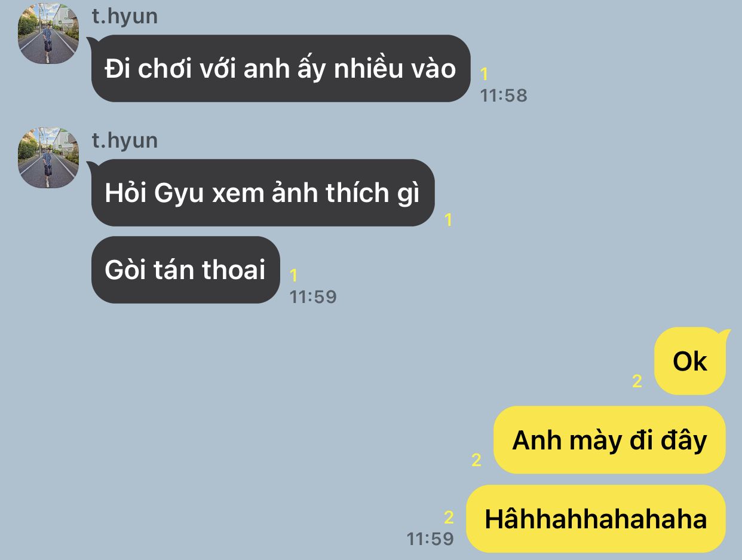Open t.hyun's avatar beside the 'Hỏi Gyu' message
The width and height of the screenshot is (742, 560).
click(48, 158)
